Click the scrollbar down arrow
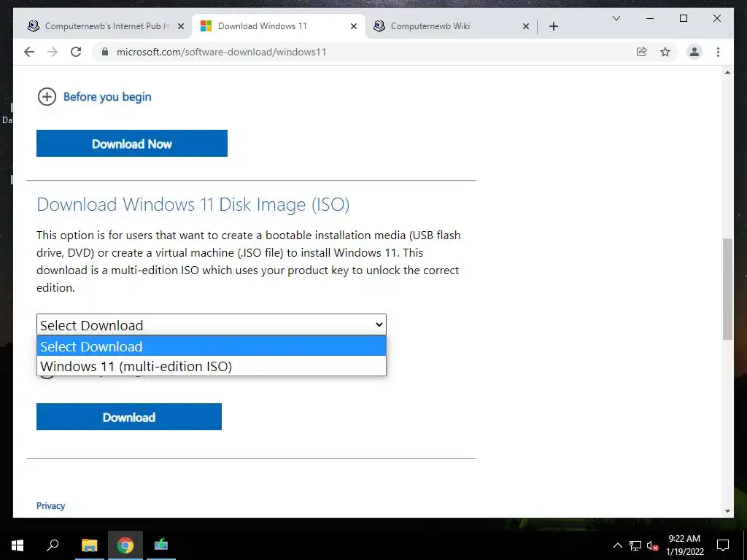 coord(727,511)
